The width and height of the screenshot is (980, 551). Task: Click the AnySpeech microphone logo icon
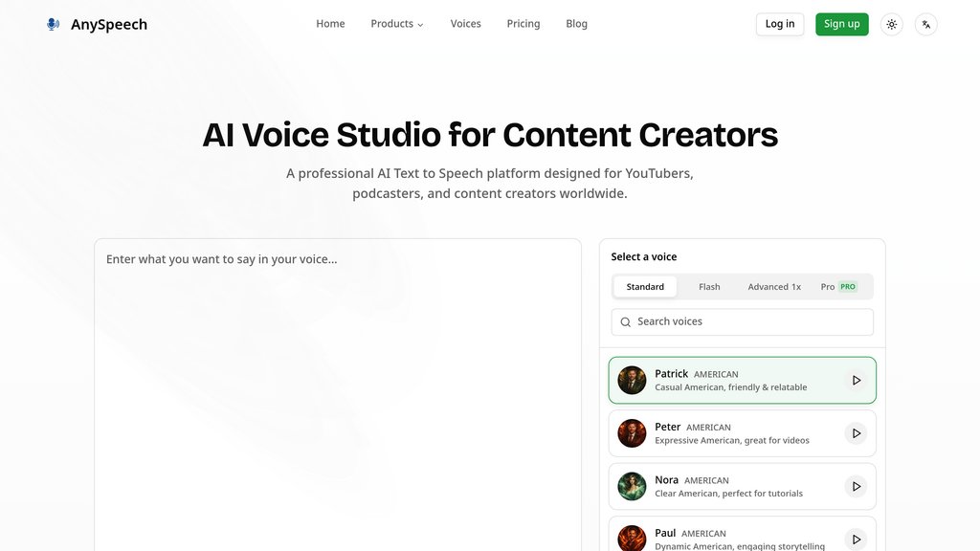(x=54, y=24)
